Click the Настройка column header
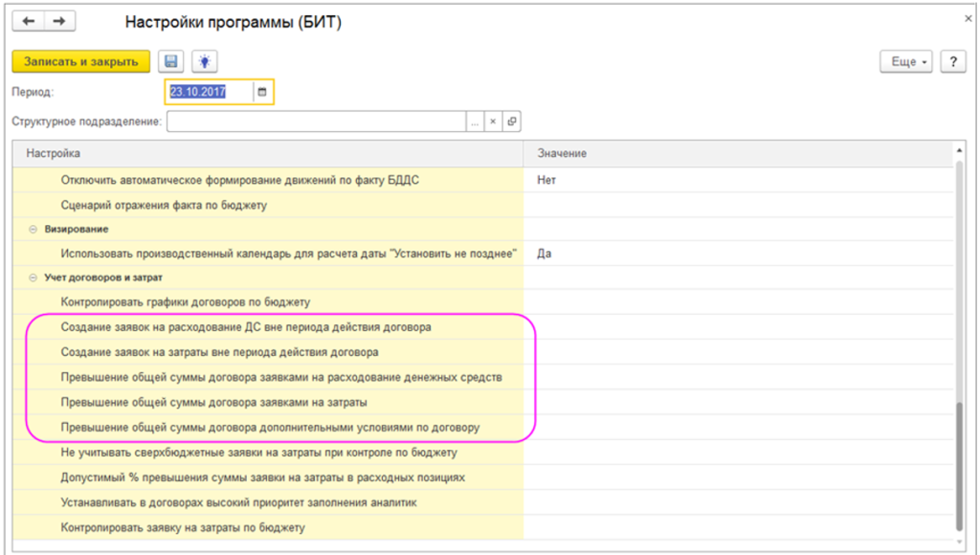The height and width of the screenshot is (555, 980). pos(268,153)
